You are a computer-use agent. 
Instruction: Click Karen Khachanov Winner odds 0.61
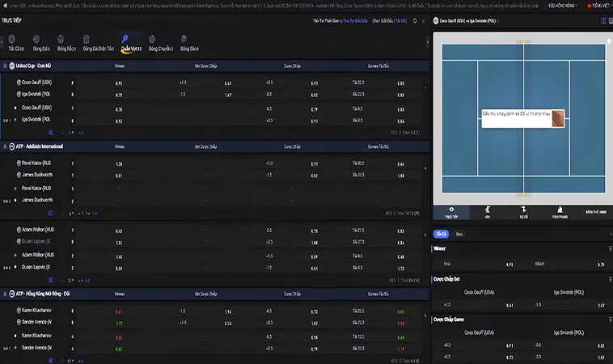click(x=119, y=311)
